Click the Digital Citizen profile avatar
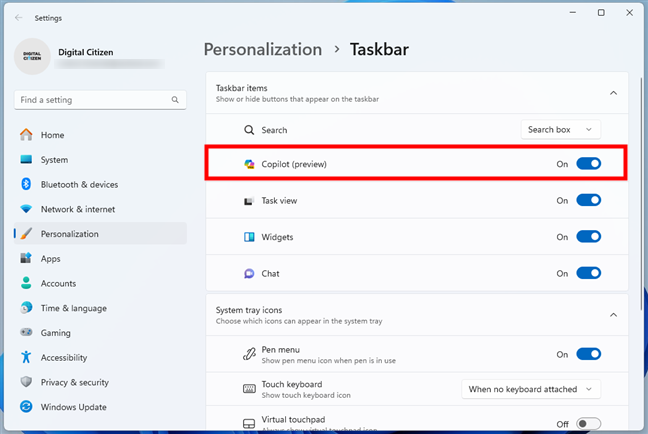Image resolution: width=648 pixels, height=434 pixels. tap(32, 56)
